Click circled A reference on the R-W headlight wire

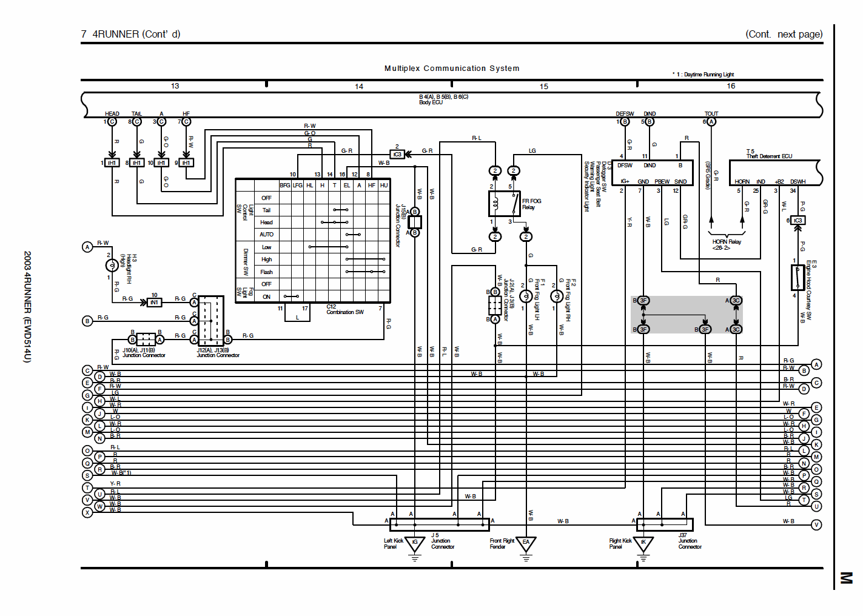[87, 247]
